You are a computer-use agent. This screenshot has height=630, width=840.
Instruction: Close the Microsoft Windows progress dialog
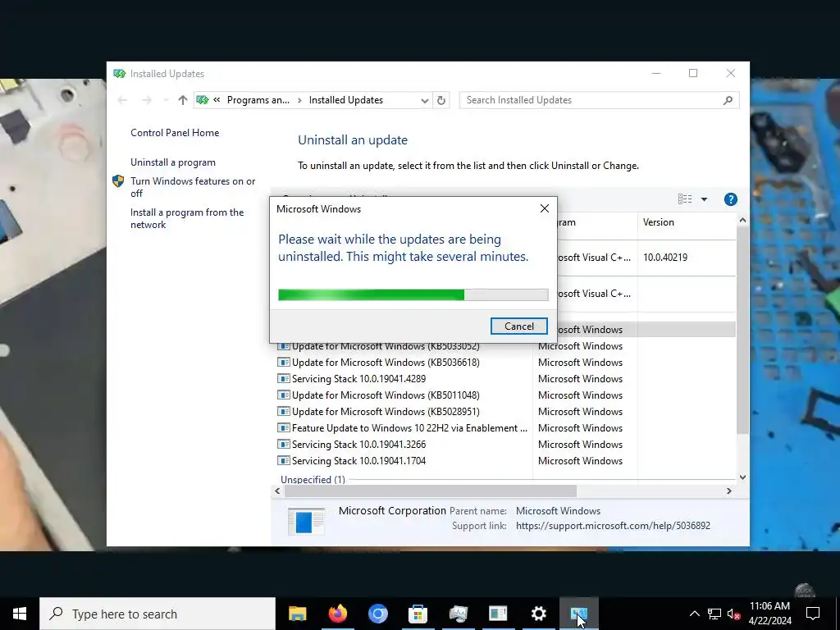545,208
